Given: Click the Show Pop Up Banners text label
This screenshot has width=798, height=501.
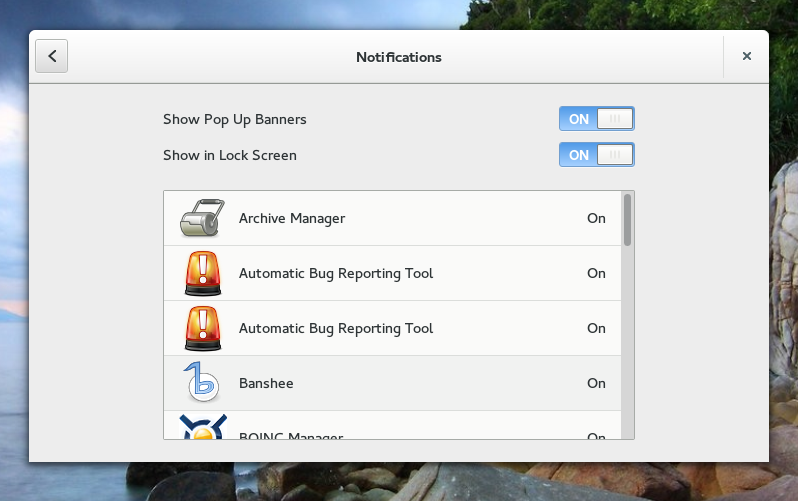Looking at the screenshot, I should tap(235, 119).
